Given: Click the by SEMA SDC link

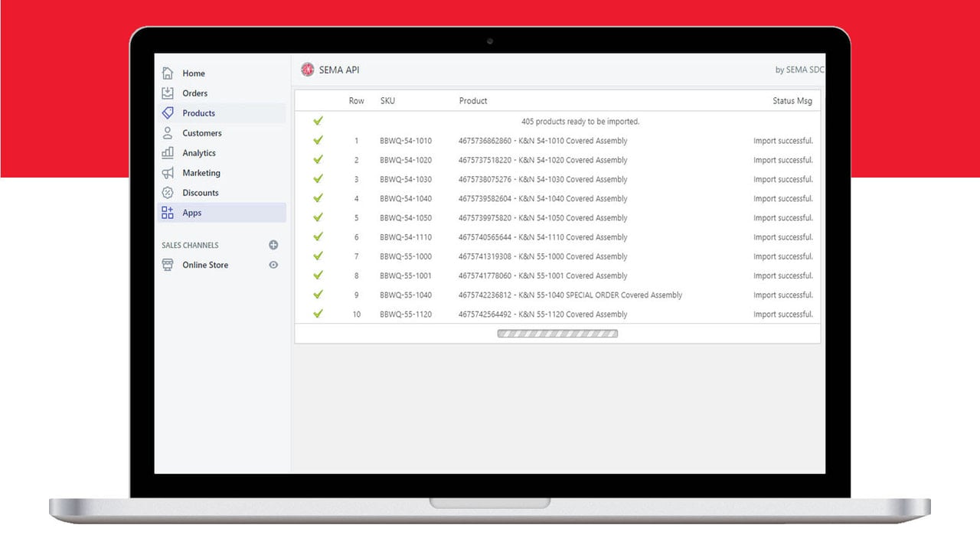Looking at the screenshot, I should click(800, 70).
